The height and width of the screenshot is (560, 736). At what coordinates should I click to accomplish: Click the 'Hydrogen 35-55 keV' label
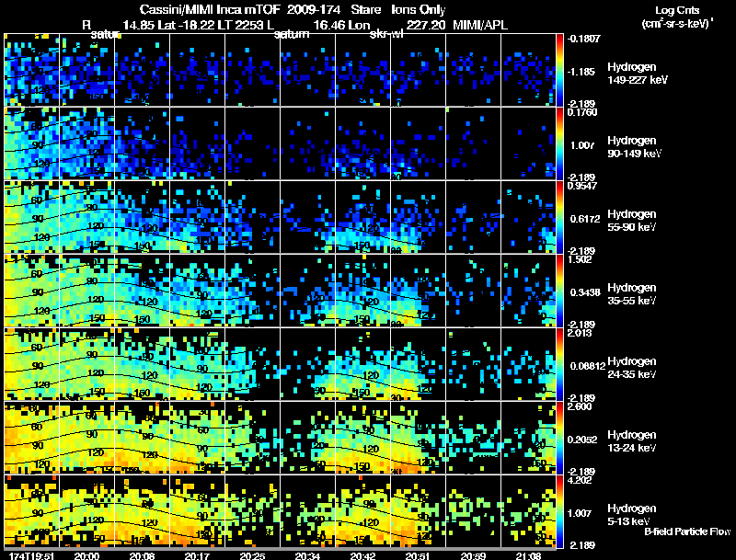point(632,294)
